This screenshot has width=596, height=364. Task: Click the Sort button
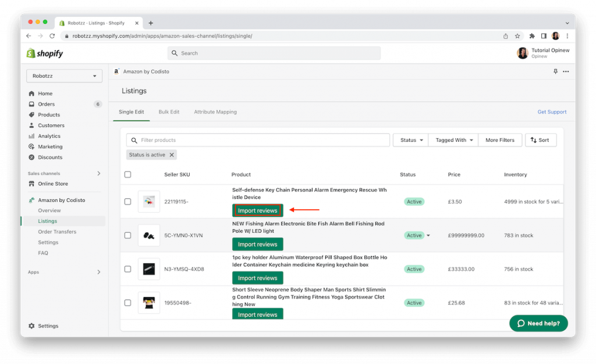point(541,140)
